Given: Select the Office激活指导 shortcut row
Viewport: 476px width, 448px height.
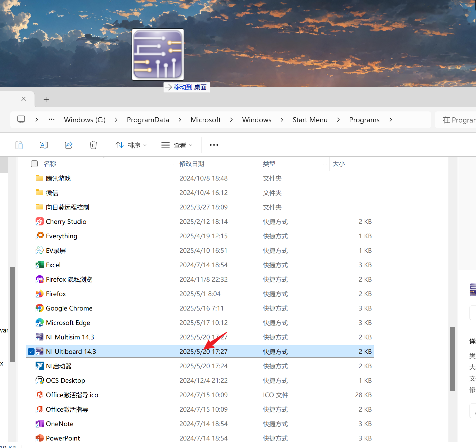Looking at the screenshot, I should pos(200,409).
